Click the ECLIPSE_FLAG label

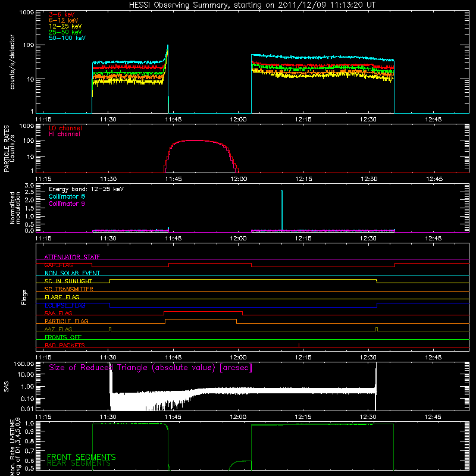[x=65, y=305]
